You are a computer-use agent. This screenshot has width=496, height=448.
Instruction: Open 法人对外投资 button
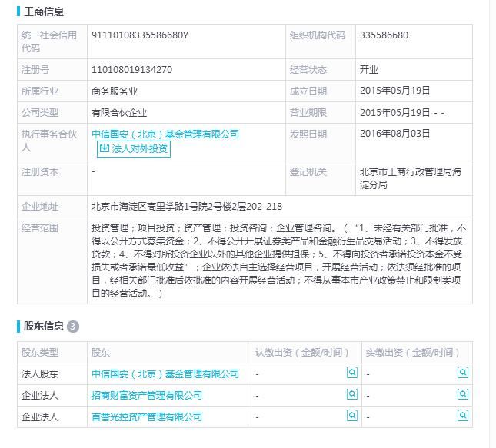click(134, 149)
